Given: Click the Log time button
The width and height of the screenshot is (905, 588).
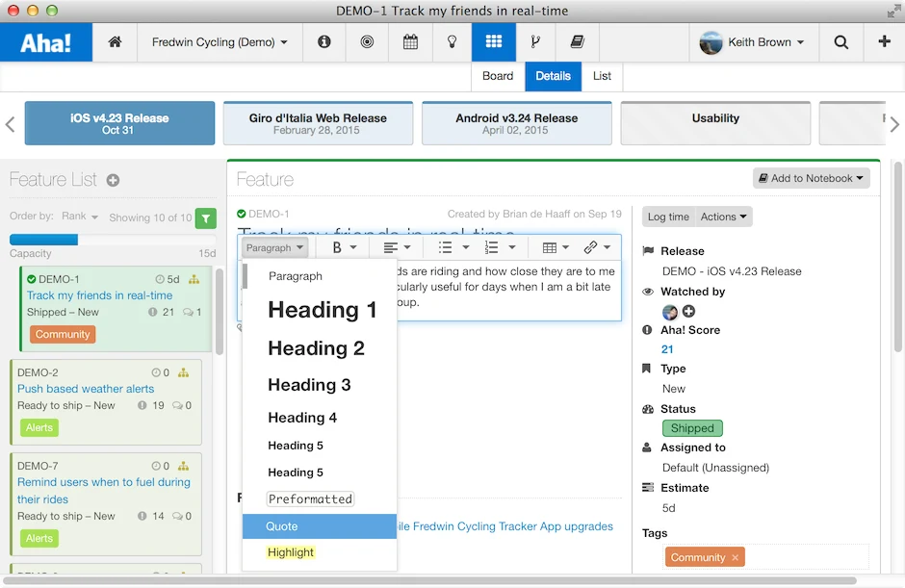Looking at the screenshot, I should [668, 217].
